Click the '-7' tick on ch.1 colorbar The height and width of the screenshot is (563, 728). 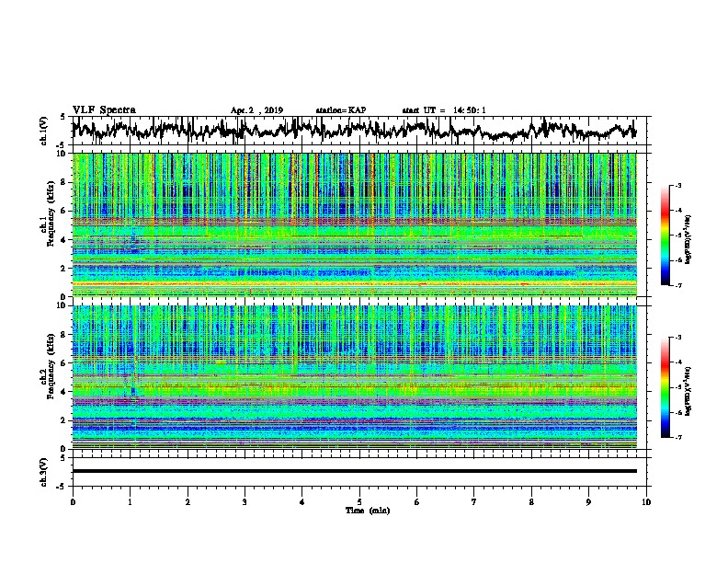(677, 285)
